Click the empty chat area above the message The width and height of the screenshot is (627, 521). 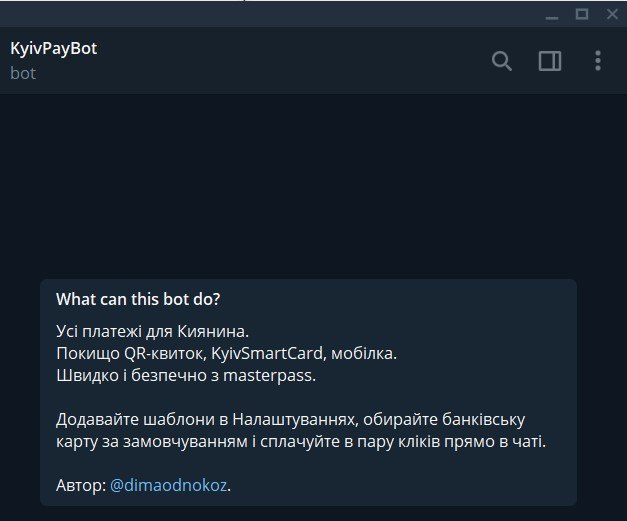click(314, 184)
